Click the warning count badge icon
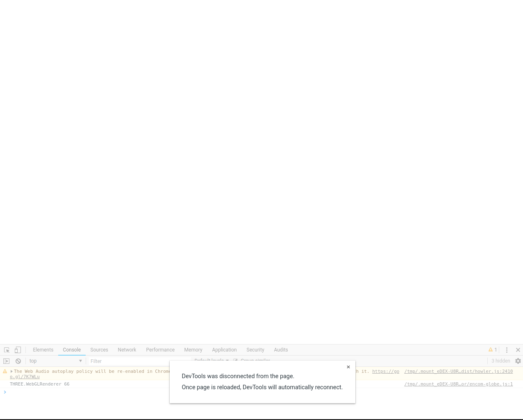 pos(493,350)
